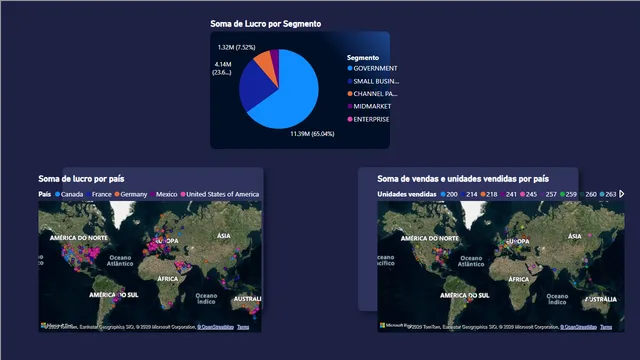Click AMÉRICA DO NORTE label on profit map
The height and width of the screenshot is (360, 640).
[79, 238]
